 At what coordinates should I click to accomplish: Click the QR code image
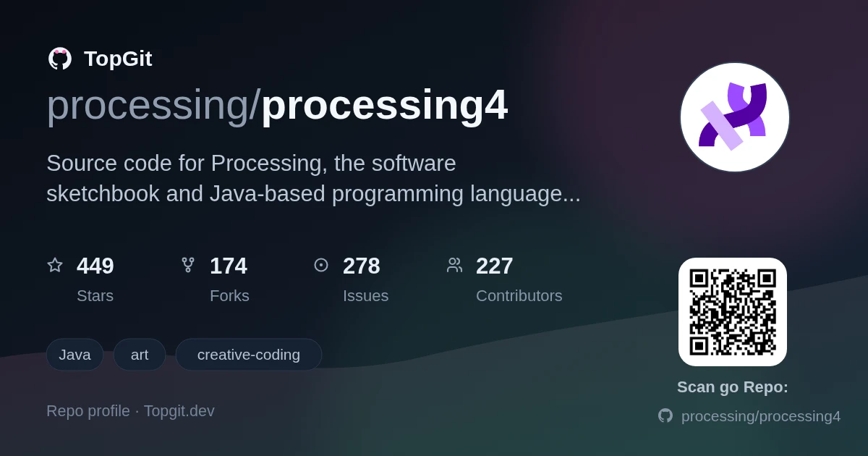coord(733,312)
